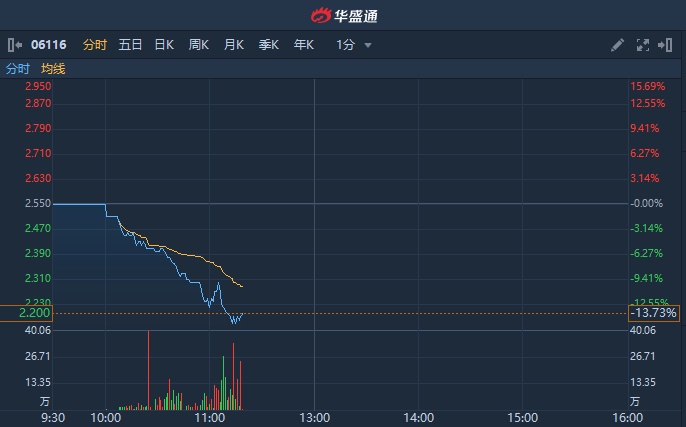Click the -13.73% change label
Image resolution: width=686 pixels, height=427 pixels.
pyautogui.click(x=654, y=313)
